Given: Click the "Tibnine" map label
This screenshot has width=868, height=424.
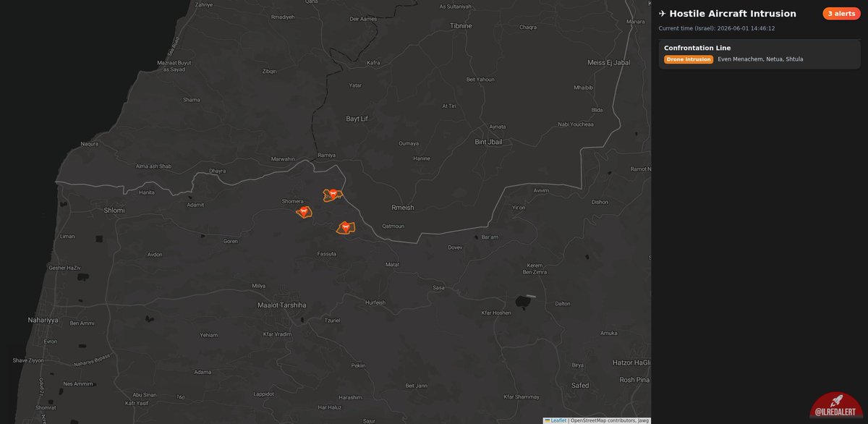Looking at the screenshot, I should tap(461, 25).
